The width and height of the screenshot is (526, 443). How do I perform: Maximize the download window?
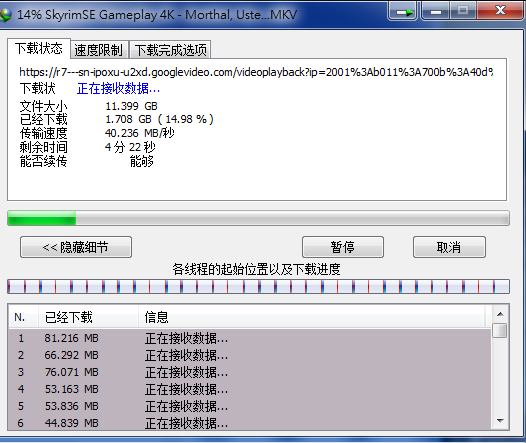463,10
